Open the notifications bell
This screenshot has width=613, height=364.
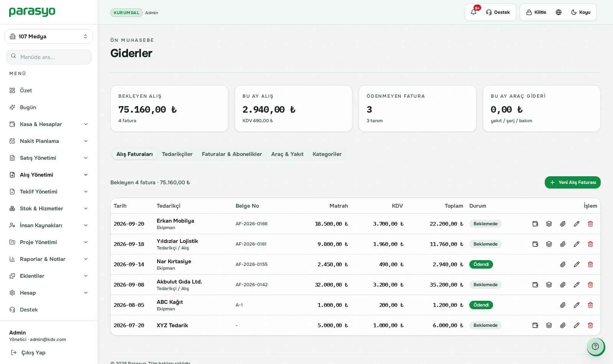[474, 12]
